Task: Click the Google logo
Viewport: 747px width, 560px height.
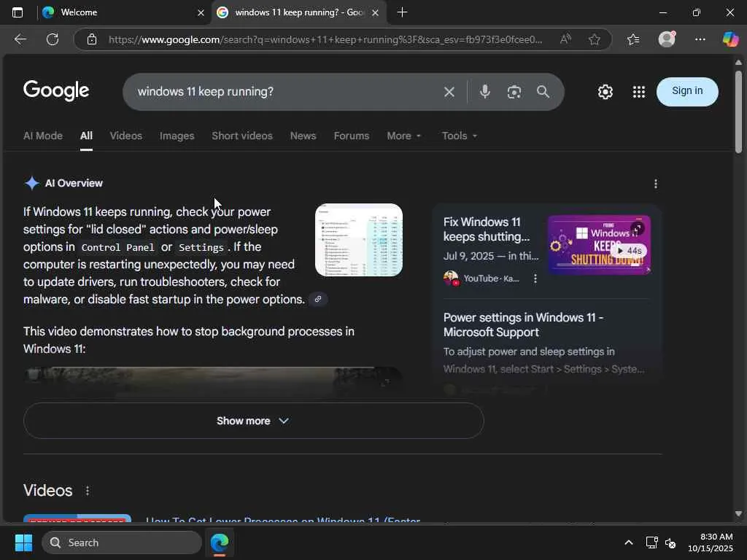Action: [56, 90]
